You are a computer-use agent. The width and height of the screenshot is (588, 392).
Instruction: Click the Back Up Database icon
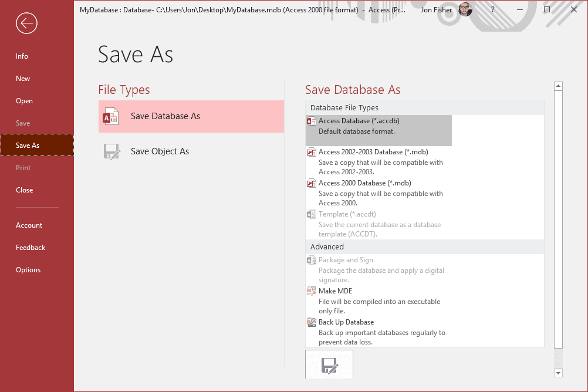click(312, 322)
